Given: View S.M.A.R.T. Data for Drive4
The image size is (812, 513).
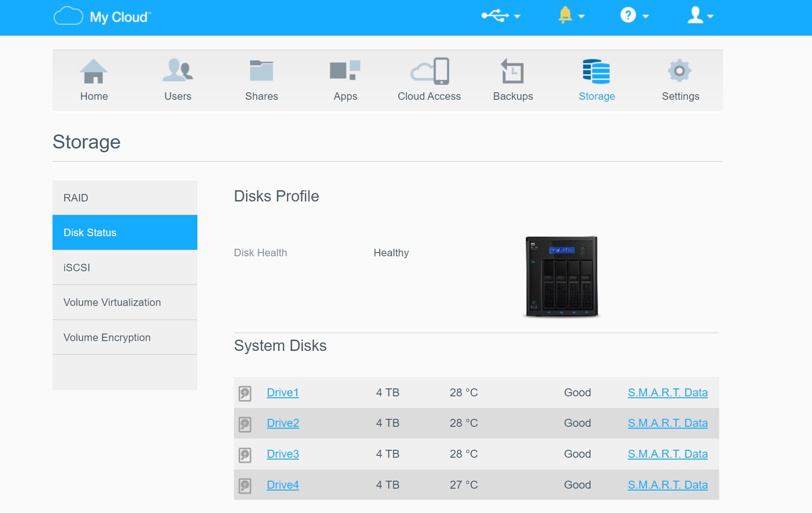Looking at the screenshot, I should coord(668,485).
